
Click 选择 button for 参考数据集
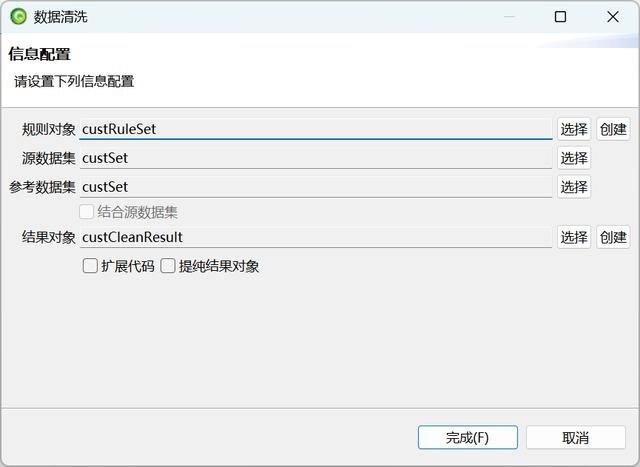pos(574,187)
